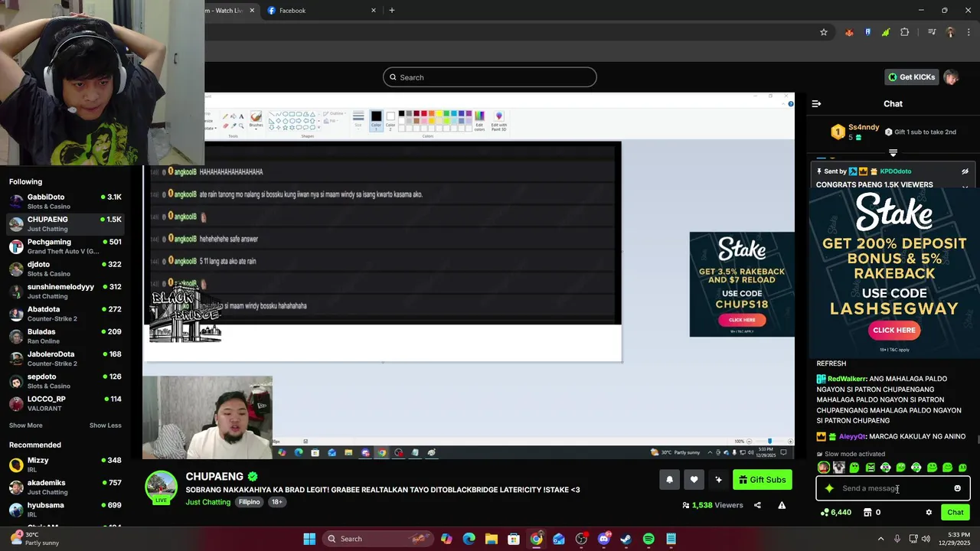Select black color swatch in streamed Paint

tap(401, 114)
